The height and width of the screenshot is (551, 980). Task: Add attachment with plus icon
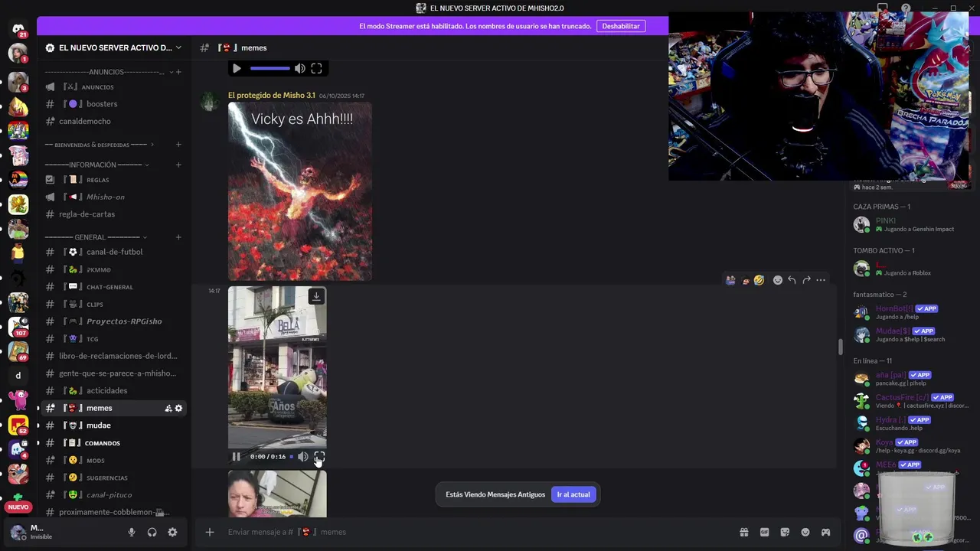point(209,533)
